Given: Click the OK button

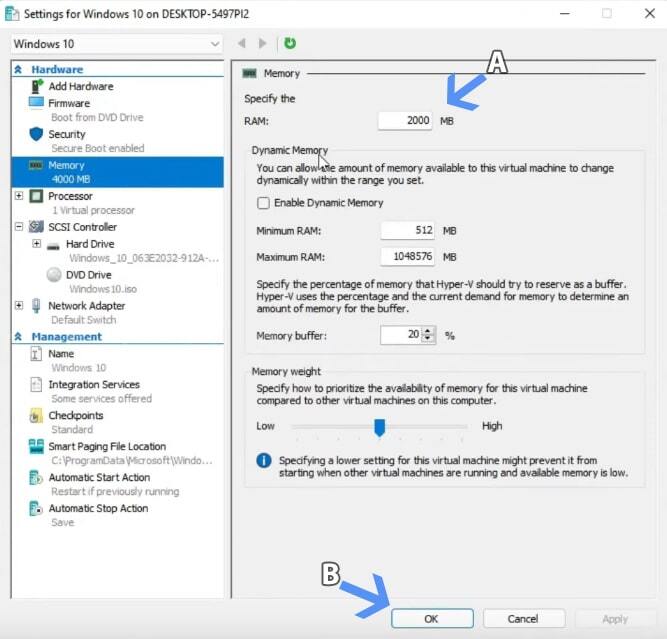Looking at the screenshot, I should pyautogui.click(x=432, y=619).
